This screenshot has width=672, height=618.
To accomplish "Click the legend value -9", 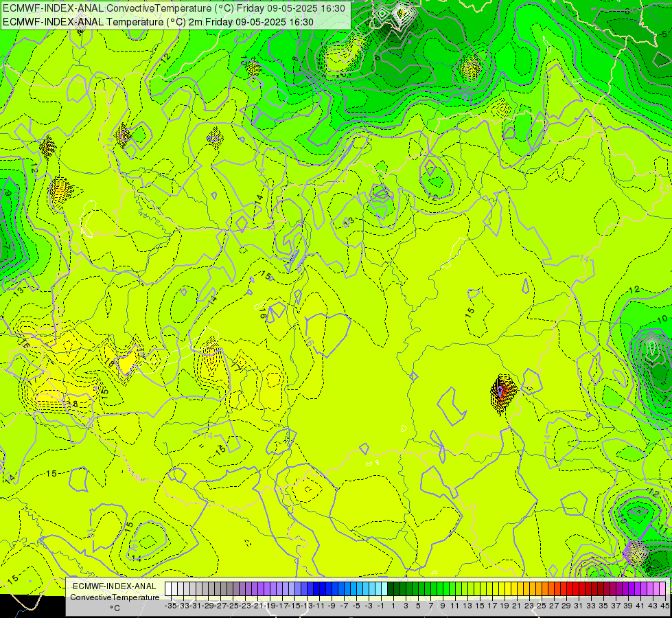I will click(x=332, y=606).
